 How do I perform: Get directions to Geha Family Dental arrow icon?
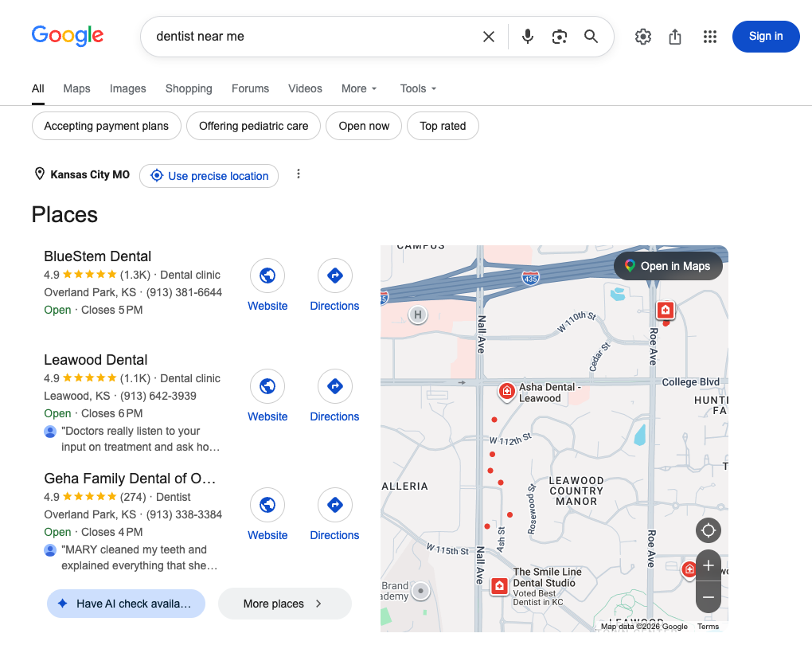[x=335, y=505]
